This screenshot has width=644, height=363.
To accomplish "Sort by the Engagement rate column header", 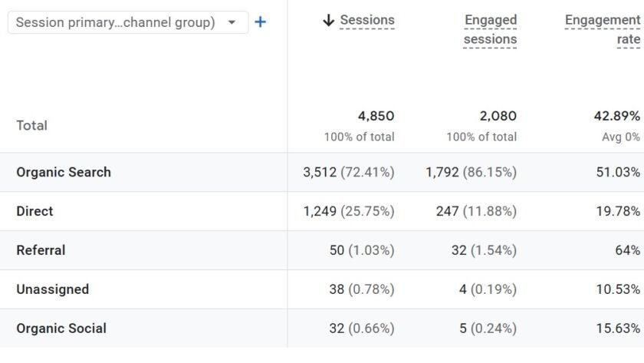I will point(603,30).
